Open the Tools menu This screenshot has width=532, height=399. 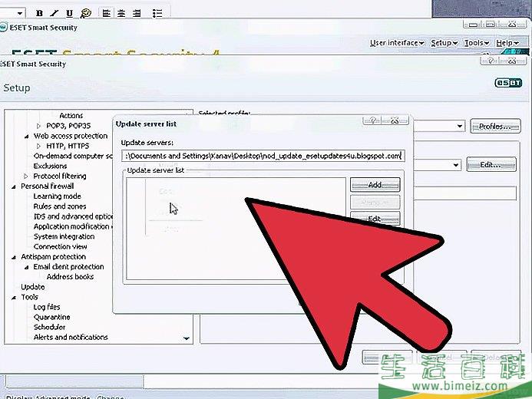[477, 43]
